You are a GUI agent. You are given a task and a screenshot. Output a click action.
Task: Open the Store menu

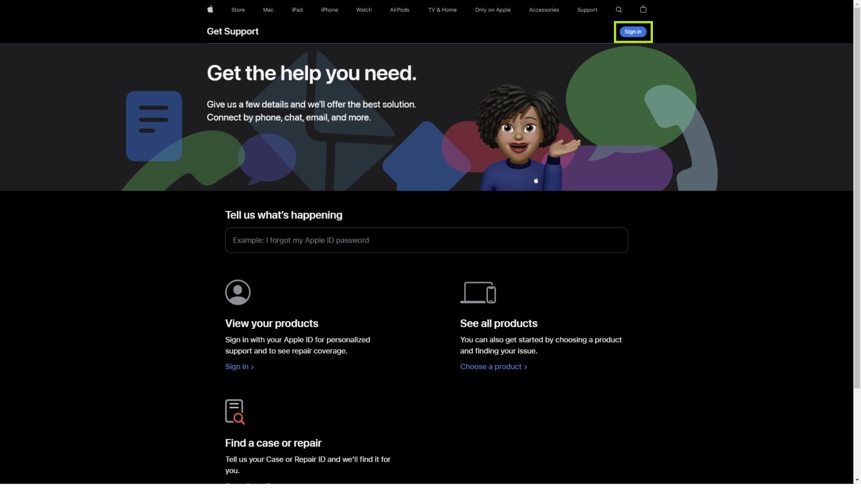tap(238, 10)
